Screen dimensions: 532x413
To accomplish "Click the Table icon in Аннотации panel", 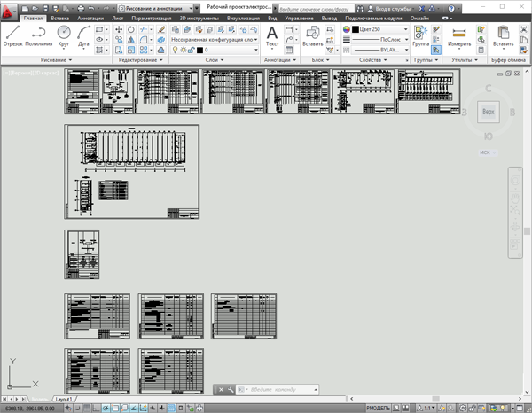I will pyautogui.click(x=289, y=51).
